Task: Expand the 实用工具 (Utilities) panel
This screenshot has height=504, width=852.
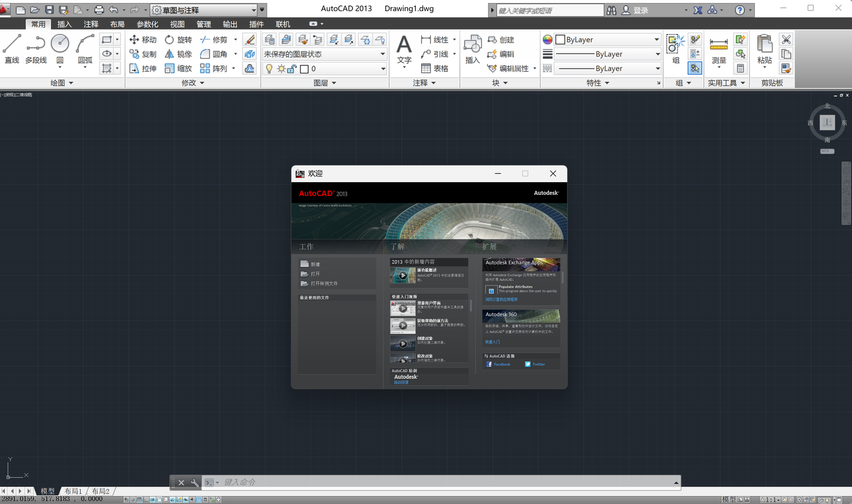Action: coord(727,83)
